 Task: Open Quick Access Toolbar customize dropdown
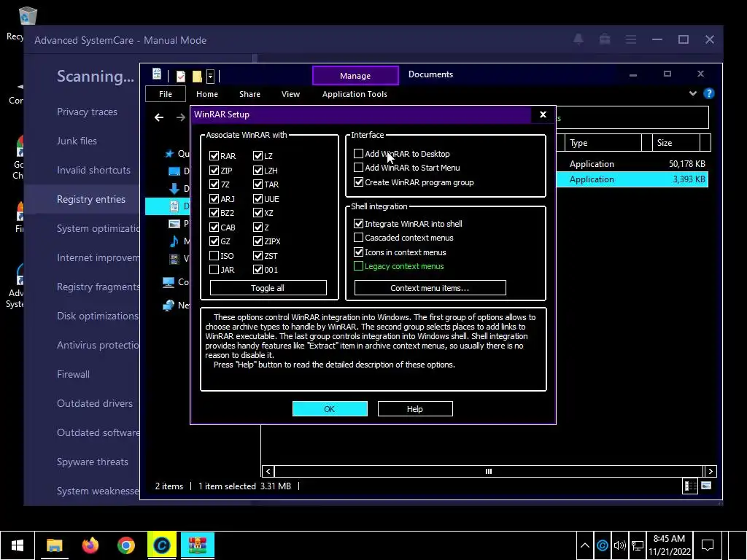pos(210,76)
